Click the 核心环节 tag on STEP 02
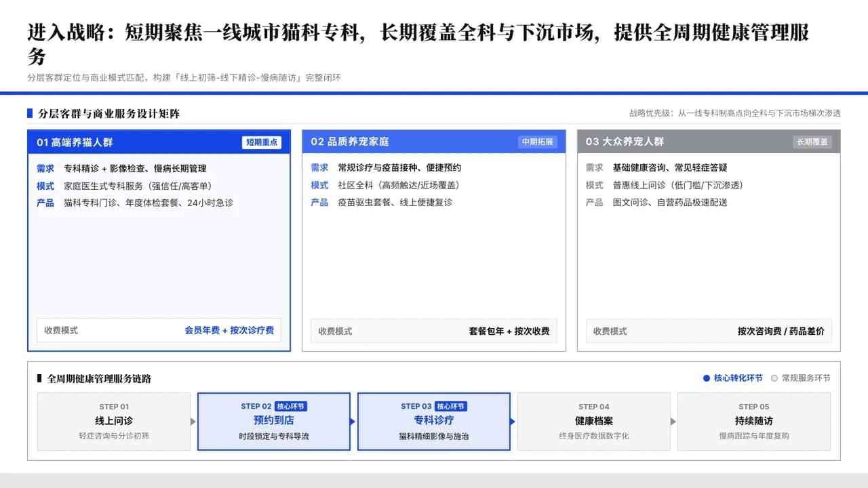Viewport: 868px width, 488px height. coord(291,407)
